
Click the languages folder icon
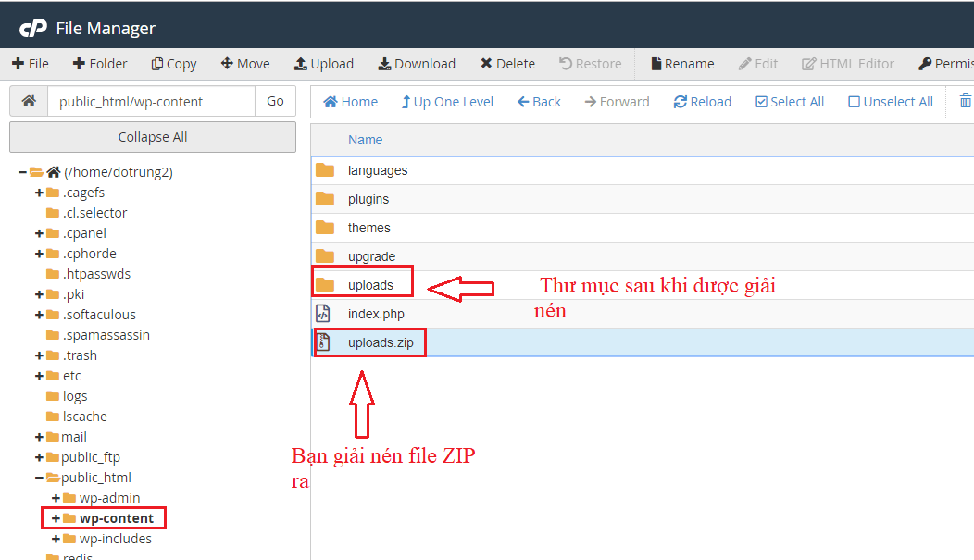(325, 170)
